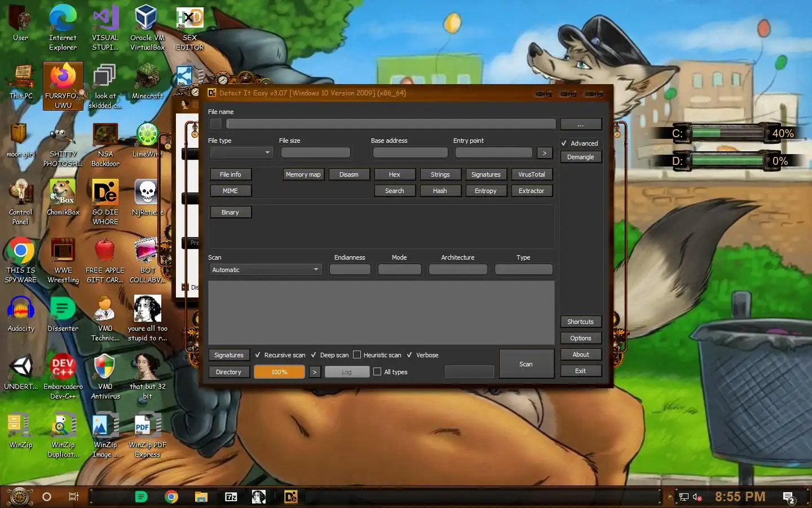Launch Audacity from the desktop
This screenshot has height=508, width=812.
click(x=21, y=314)
